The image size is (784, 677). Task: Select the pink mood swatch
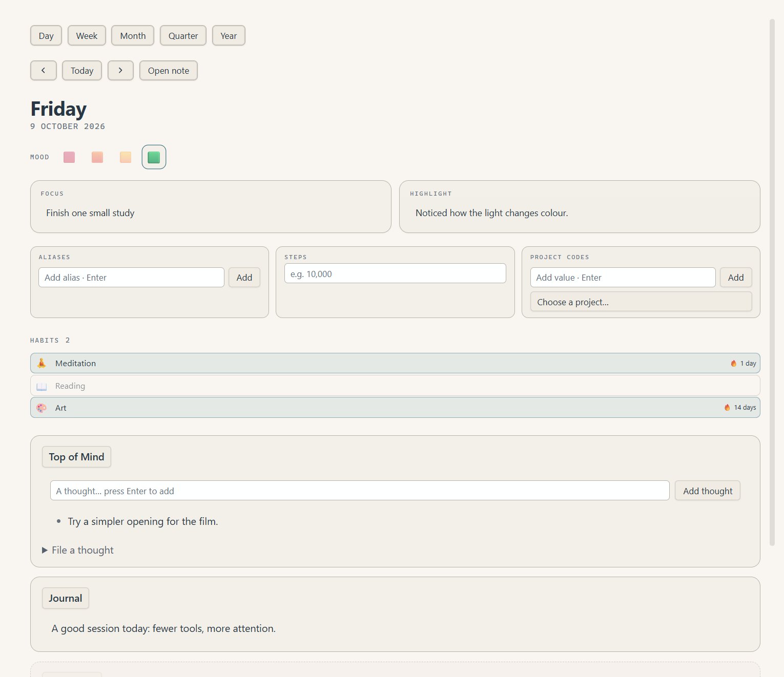pyautogui.click(x=69, y=157)
